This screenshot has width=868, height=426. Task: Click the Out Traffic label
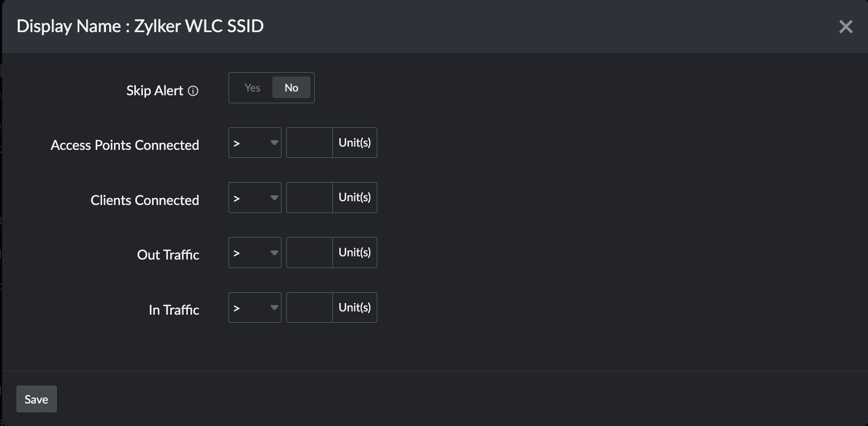[168, 255]
